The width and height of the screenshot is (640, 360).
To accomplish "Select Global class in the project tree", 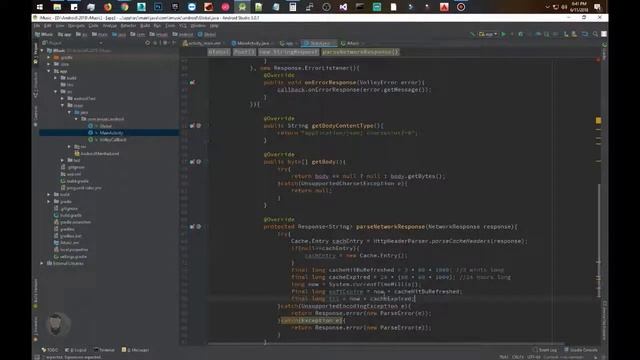I will [x=106, y=126].
